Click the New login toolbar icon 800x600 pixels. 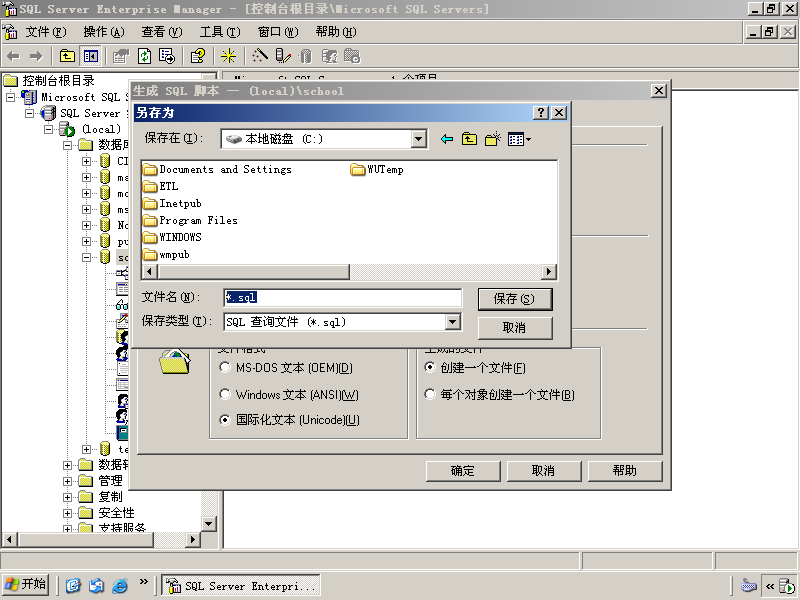pos(329,56)
